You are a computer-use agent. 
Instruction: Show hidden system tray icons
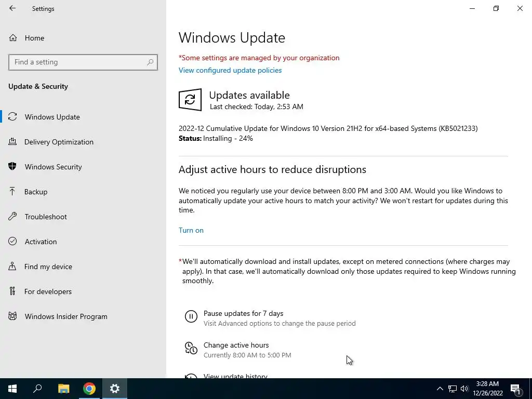click(x=440, y=389)
